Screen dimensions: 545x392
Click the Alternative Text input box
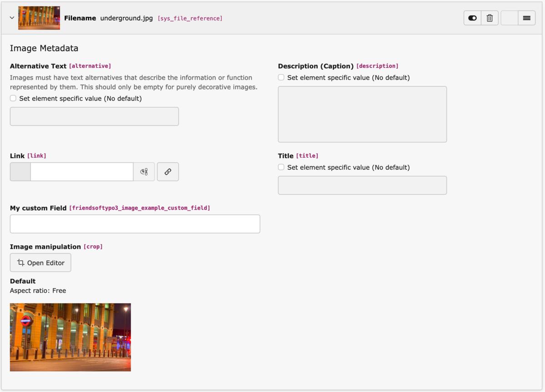tap(94, 116)
